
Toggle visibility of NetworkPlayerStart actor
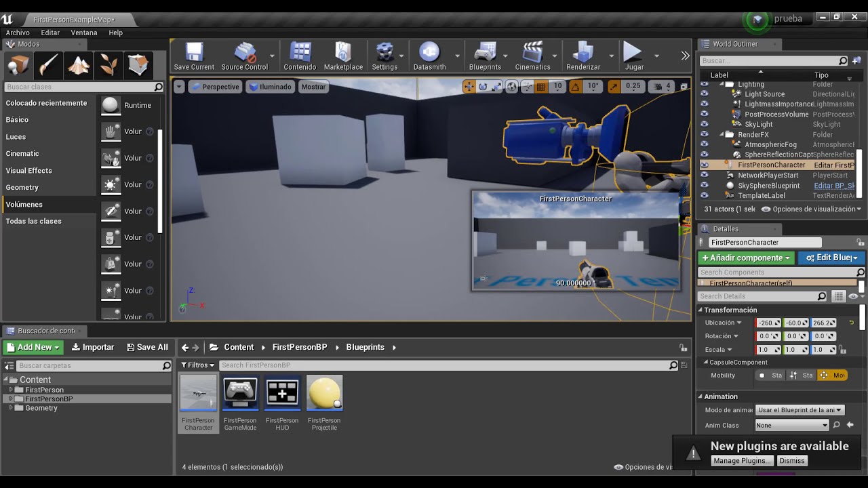704,175
